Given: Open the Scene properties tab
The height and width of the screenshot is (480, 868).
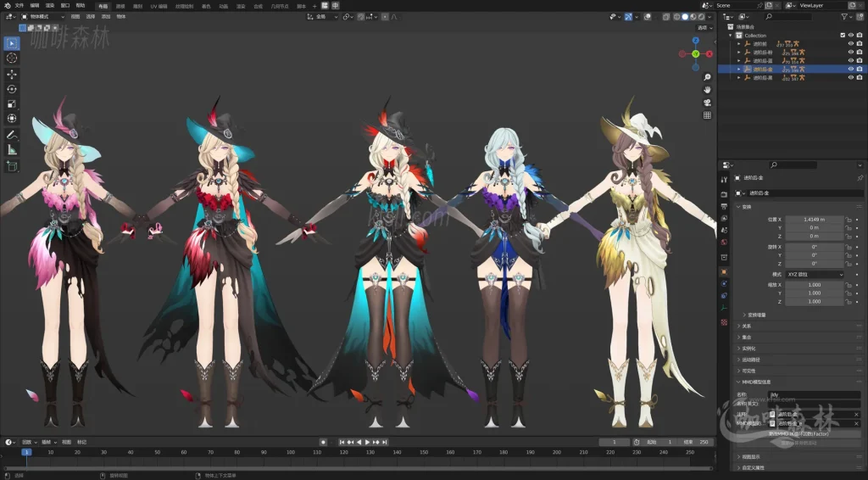Looking at the screenshot, I should [724, 230].
